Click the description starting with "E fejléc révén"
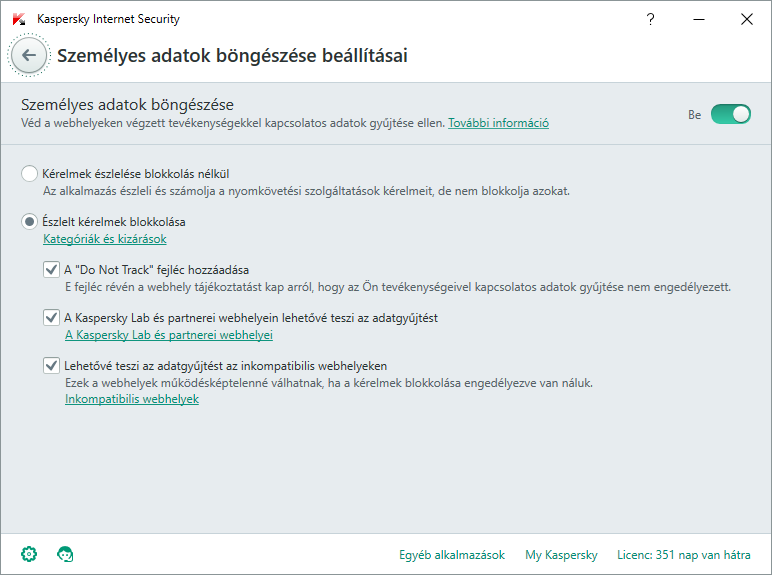 point(398,287)
